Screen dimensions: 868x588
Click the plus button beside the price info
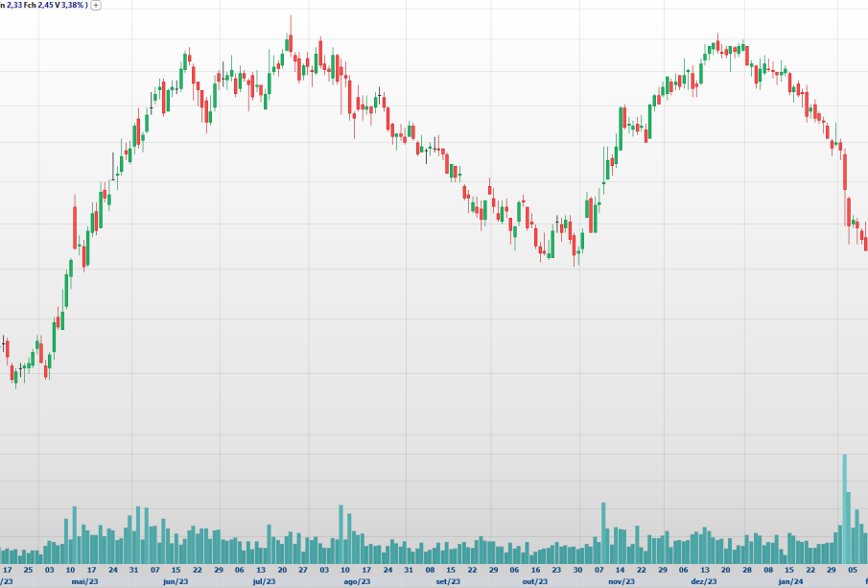(96, 5)
